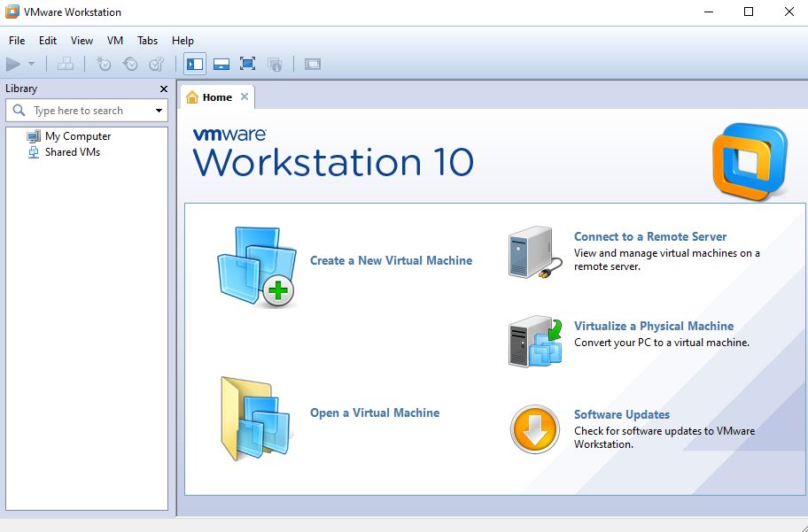Click the Enter Unity Mode icon

(274, 63)
